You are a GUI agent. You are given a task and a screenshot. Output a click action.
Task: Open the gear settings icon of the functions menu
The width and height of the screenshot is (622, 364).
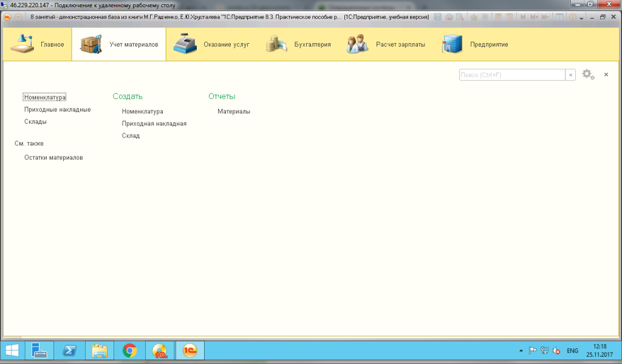pos(588,75)
